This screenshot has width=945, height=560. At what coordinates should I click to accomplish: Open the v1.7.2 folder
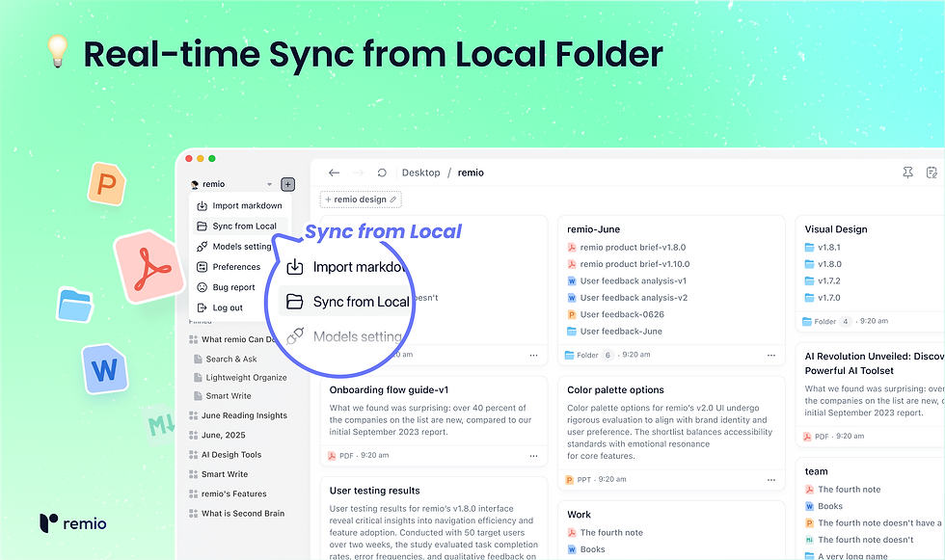[828, 281]
